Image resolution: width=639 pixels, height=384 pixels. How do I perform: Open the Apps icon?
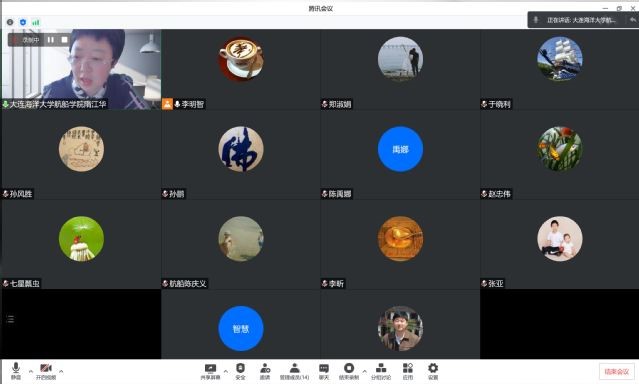tap(408, 371)
